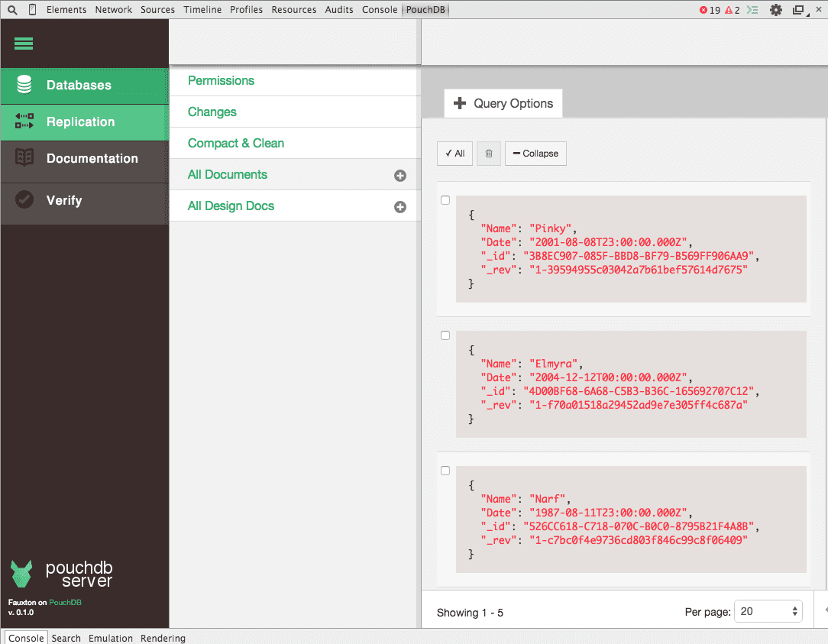The image size is (828, 644).
Task: Click the PouchDB server logo
Action: pyautogui.click(x=61, y=574)
